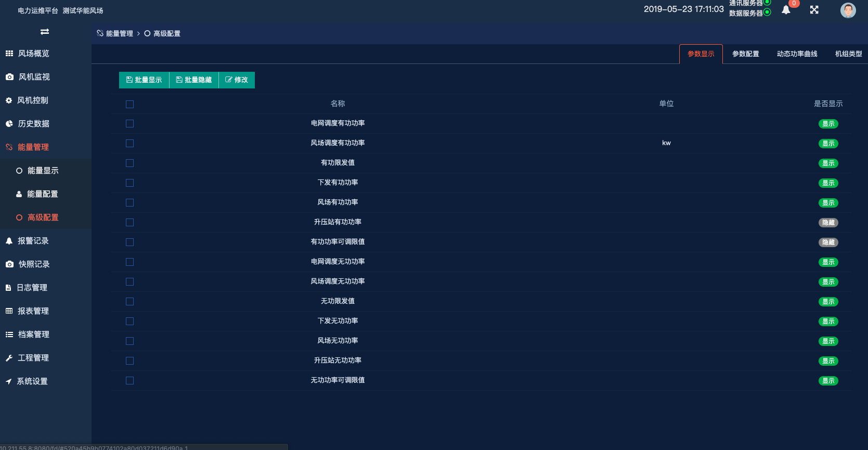Viewport: 868px width, 450px height.
Task: Switch to the 参数配置 tab
Action: click(745, 54)
